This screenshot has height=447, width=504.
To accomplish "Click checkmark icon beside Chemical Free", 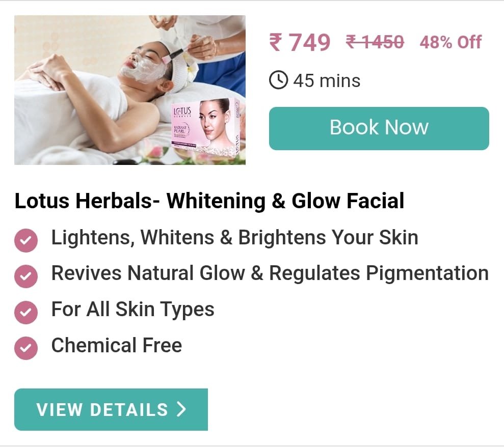I will tap(26, 348).
